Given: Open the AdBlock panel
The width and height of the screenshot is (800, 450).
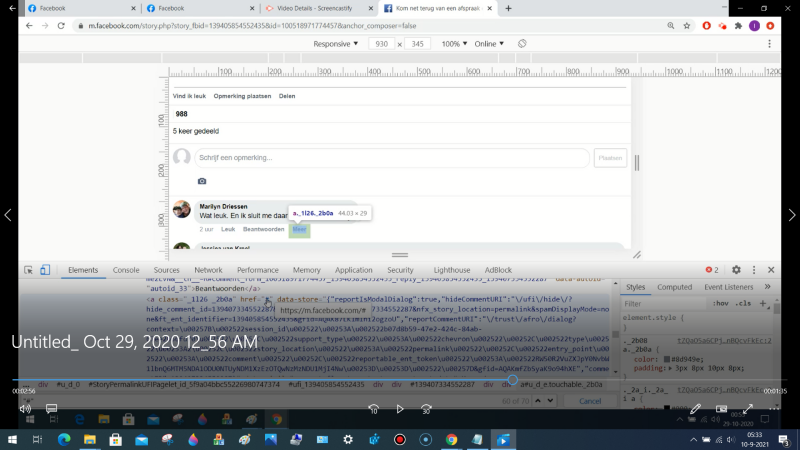Looking at the screenshot, I should [x=498, y=270].
